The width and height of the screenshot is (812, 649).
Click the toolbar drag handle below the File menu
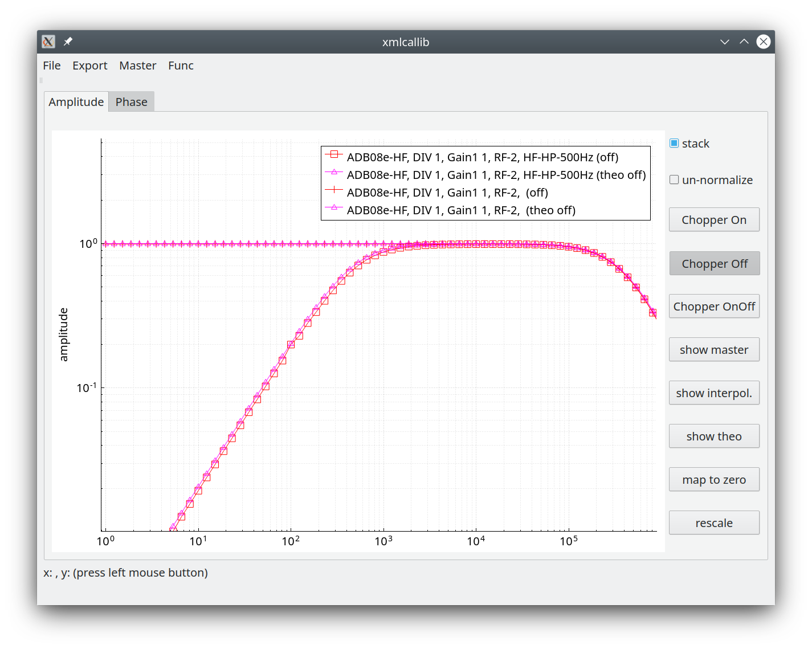click(41, 80)
